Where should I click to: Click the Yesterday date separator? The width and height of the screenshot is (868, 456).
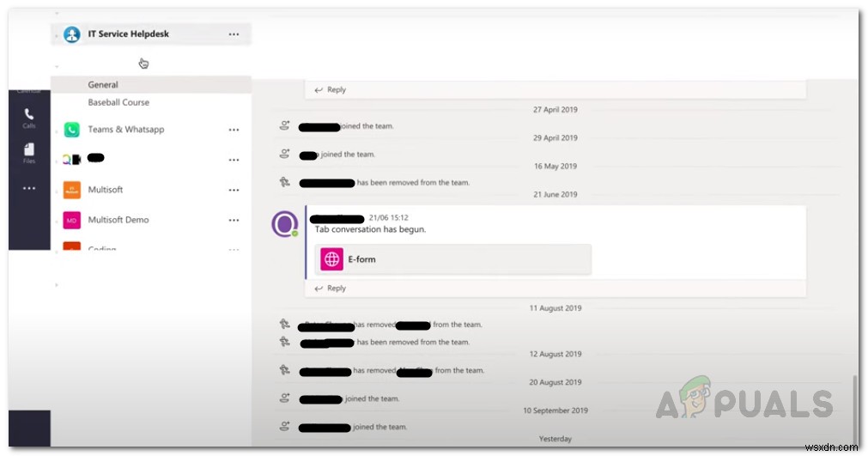point(555,439)
